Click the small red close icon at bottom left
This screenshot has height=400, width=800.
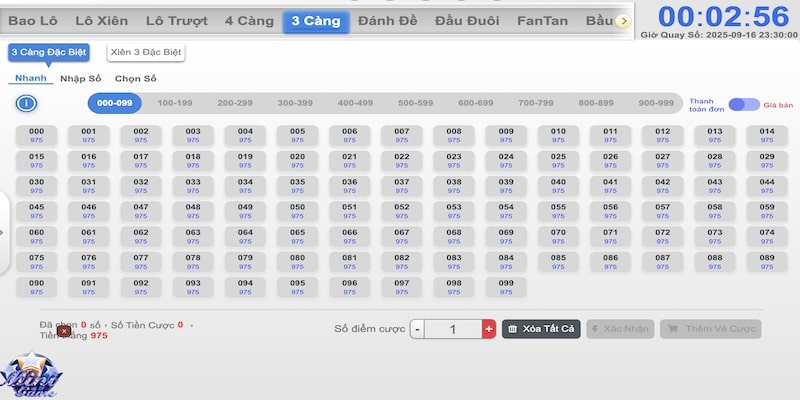pyautogui.click(x=64, y=331)
